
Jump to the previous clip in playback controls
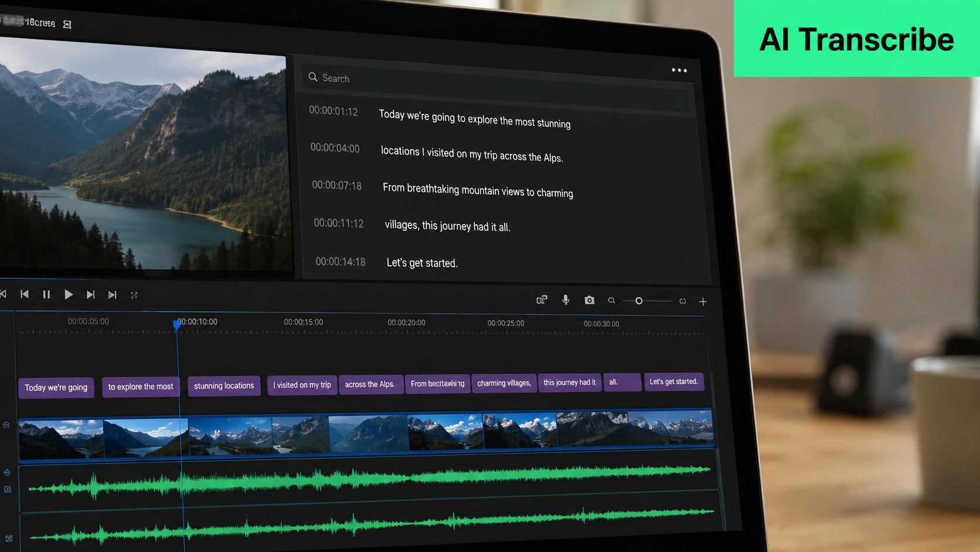[x=24, y=294]
